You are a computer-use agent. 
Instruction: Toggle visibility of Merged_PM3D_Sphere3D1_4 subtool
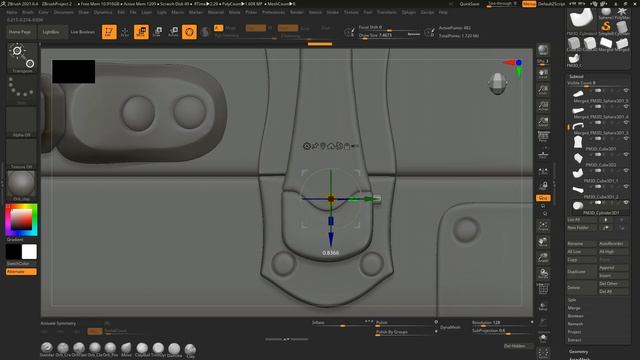626,107
